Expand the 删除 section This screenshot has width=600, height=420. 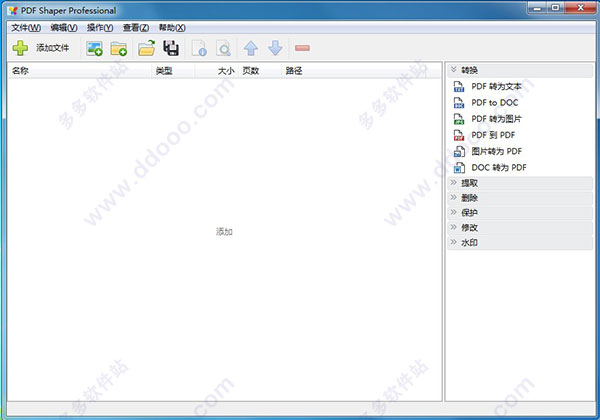pyautogui.click(x=520, y=198)
